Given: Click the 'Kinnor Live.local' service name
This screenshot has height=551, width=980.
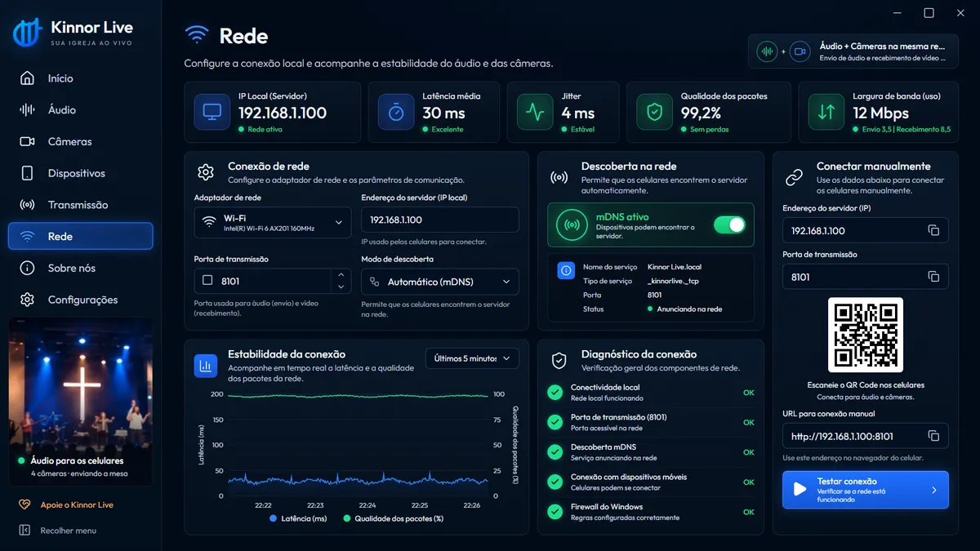Looking at the screenshot, I should [x=674, y=267].
